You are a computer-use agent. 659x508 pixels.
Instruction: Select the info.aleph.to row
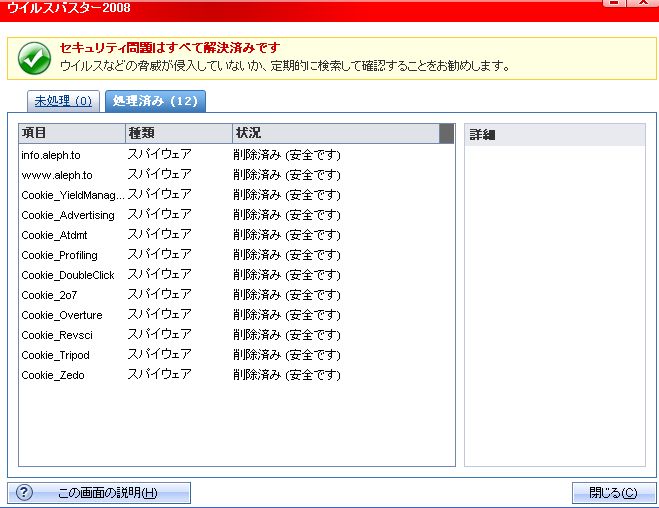[x=237, y=155]
